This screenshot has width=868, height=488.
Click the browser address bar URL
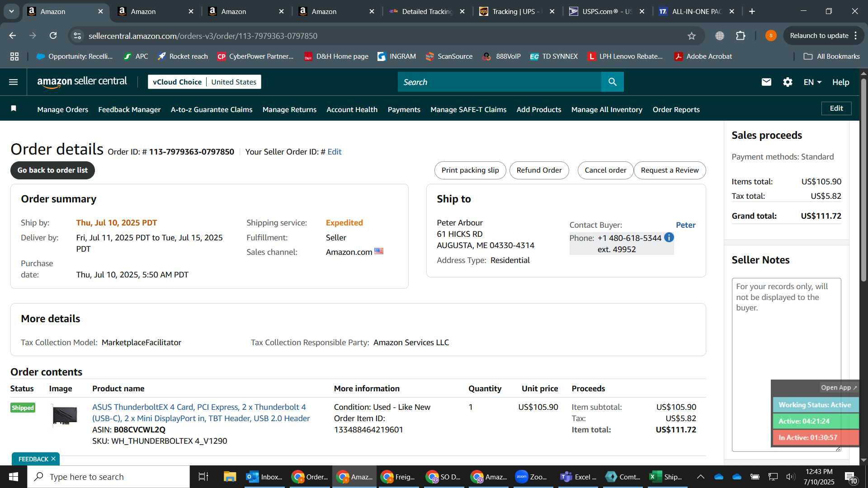[203, 36]
